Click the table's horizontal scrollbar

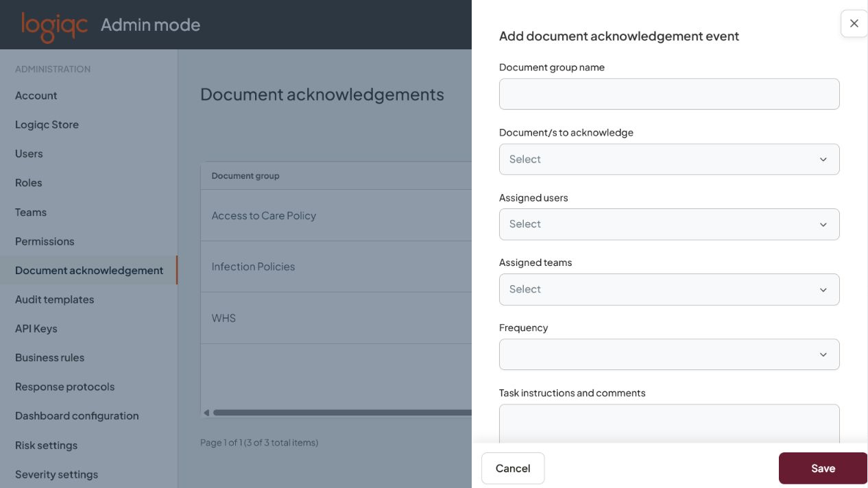click(x=342, y=413)
